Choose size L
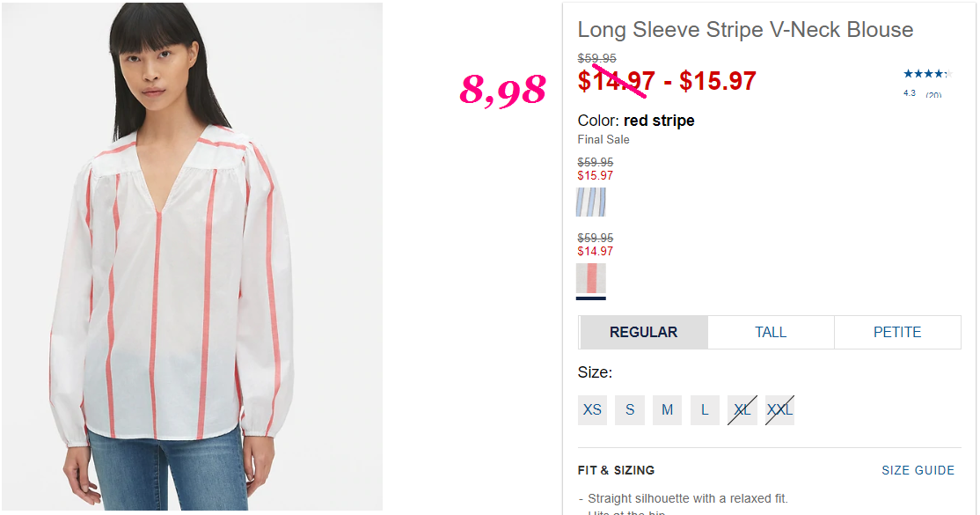This screenshot has height=515, width=980. 705,410
